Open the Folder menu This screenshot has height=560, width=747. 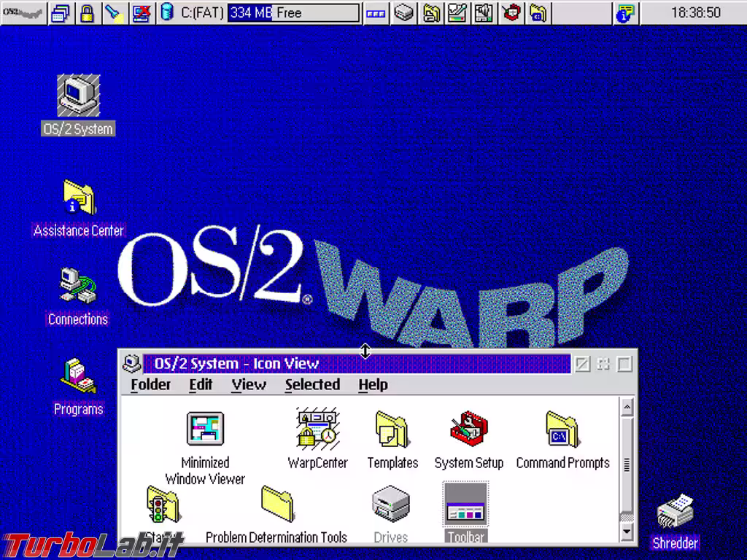tap(150, 384)
